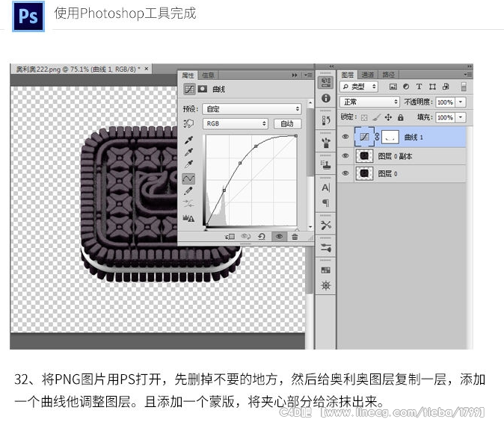504x425 pixels.
Task: Switch to the 路径 tab
Action: click(x=388, y=75)
